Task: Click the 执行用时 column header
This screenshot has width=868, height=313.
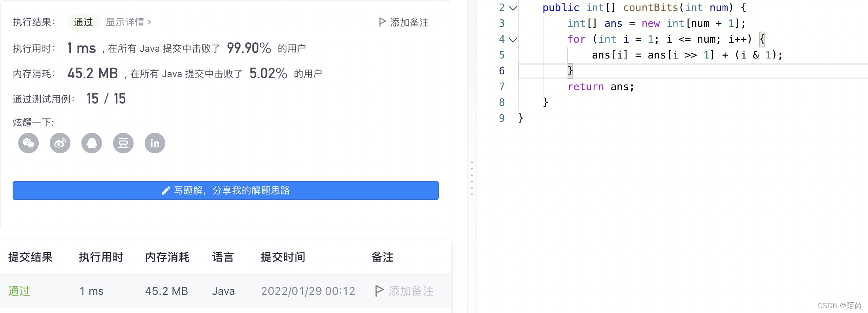Action: tap(101, 257)
